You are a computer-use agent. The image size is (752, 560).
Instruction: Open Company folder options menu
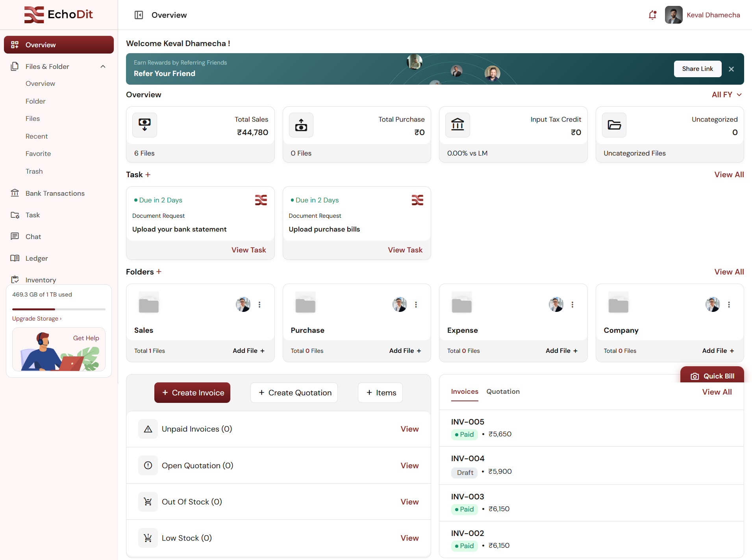pyautogui.click(x=729, y=304)
